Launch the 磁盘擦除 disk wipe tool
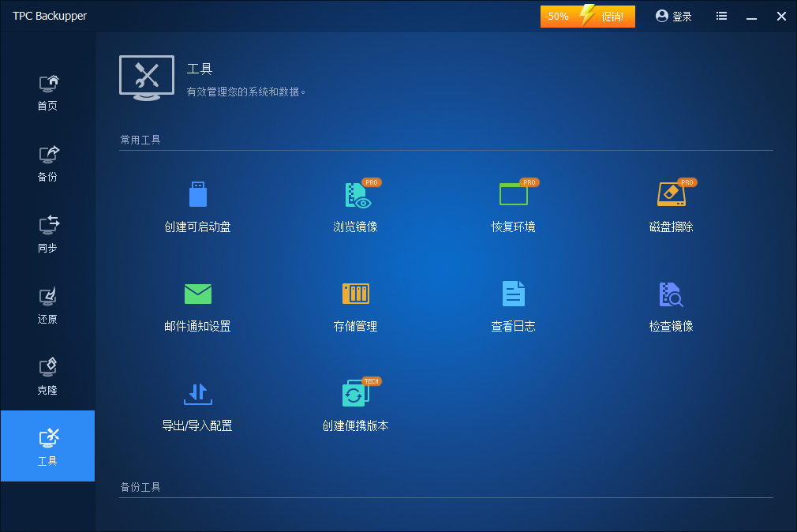 click(672, 207)
